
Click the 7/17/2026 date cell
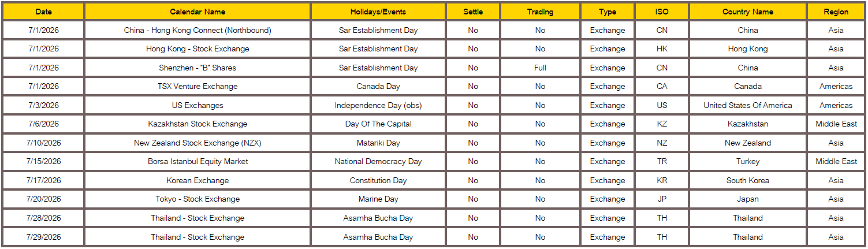tap(43, 180)
